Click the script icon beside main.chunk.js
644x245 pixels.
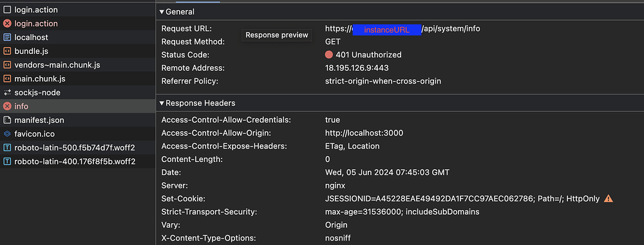point(7,79)
